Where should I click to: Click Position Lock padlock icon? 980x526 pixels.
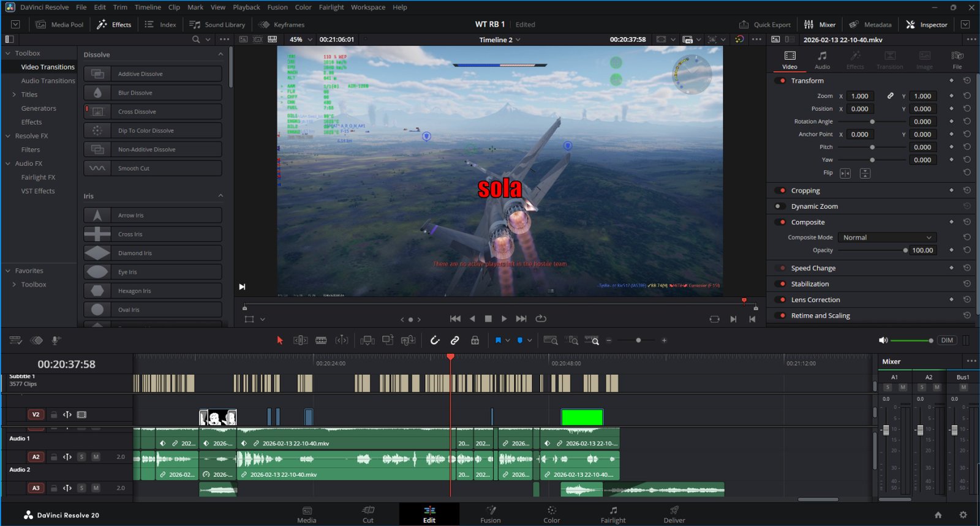click(x=475, y=340)
